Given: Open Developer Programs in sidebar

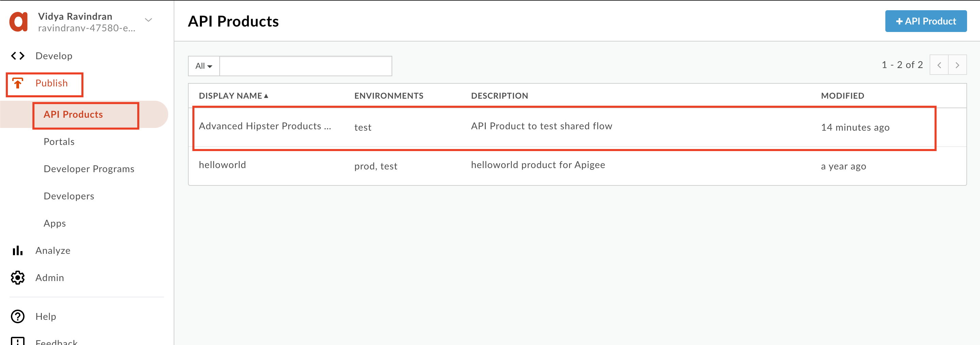Looking at the screenshot, I should click(x=89, y=169).
